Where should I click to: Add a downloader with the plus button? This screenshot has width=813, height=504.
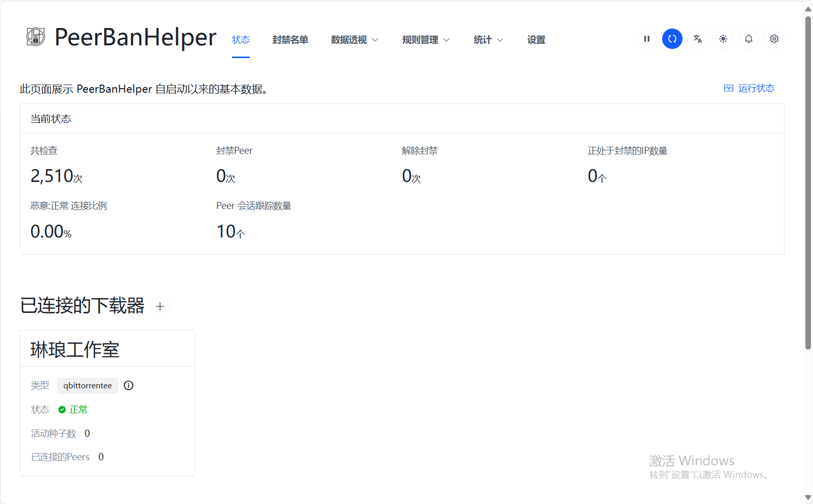tap(160, 306)
